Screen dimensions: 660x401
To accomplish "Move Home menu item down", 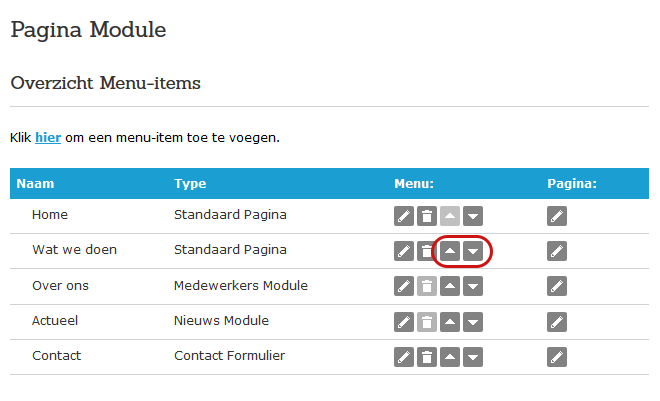I will click(473, 216).
